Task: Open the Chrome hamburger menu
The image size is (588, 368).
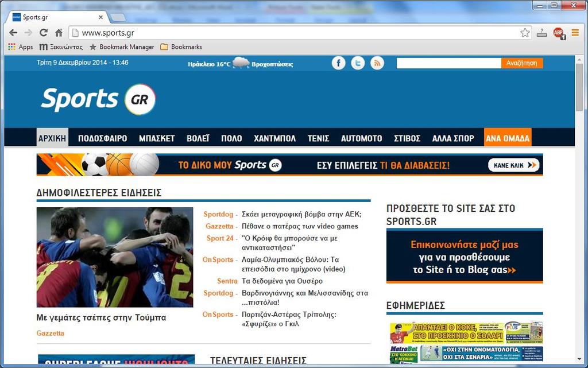Action: coord(575,33)
